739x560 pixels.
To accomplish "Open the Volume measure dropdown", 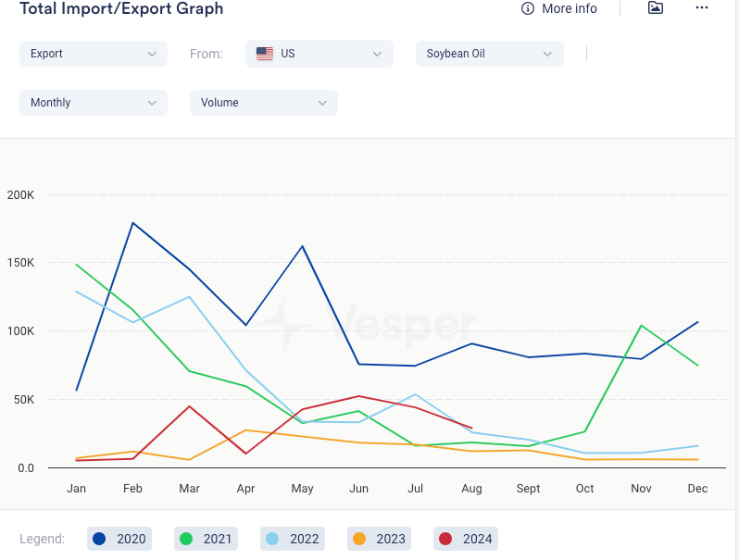I will (x=263, y=103).
